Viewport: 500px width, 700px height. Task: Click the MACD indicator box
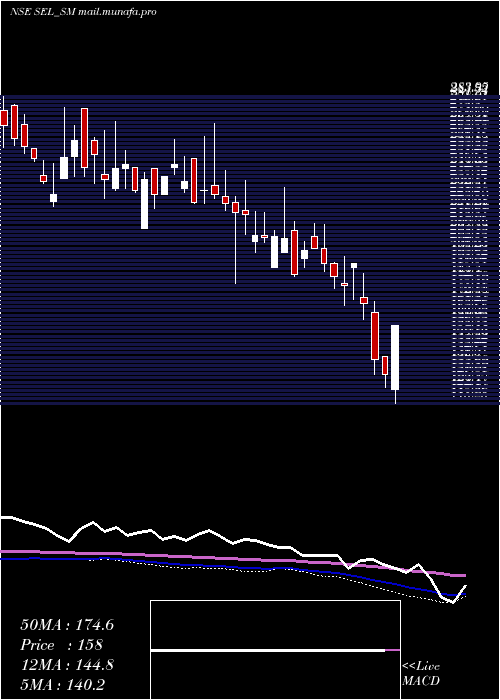coord(275,650)
